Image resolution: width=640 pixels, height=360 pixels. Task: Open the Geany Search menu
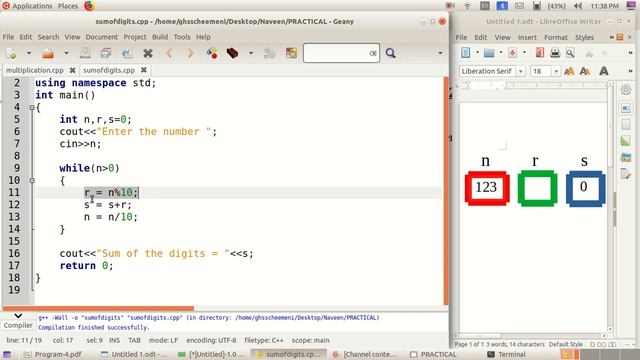coord(48,37)
